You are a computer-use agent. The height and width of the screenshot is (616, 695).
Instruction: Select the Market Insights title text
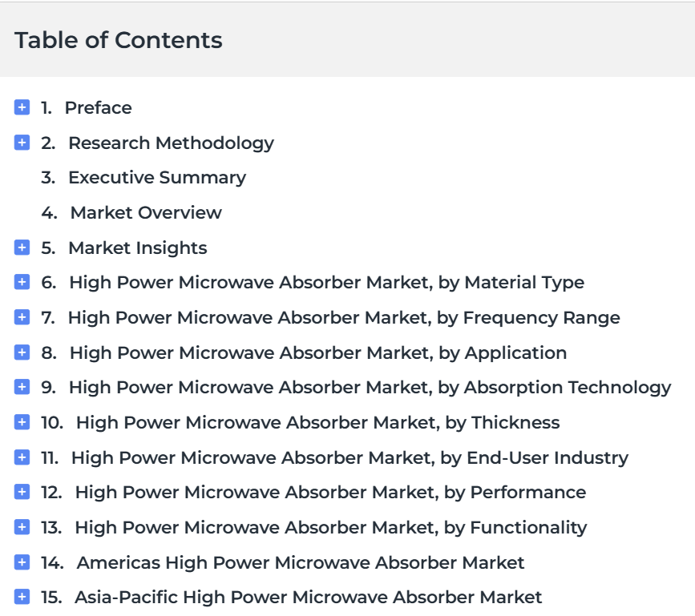[138, 248]
